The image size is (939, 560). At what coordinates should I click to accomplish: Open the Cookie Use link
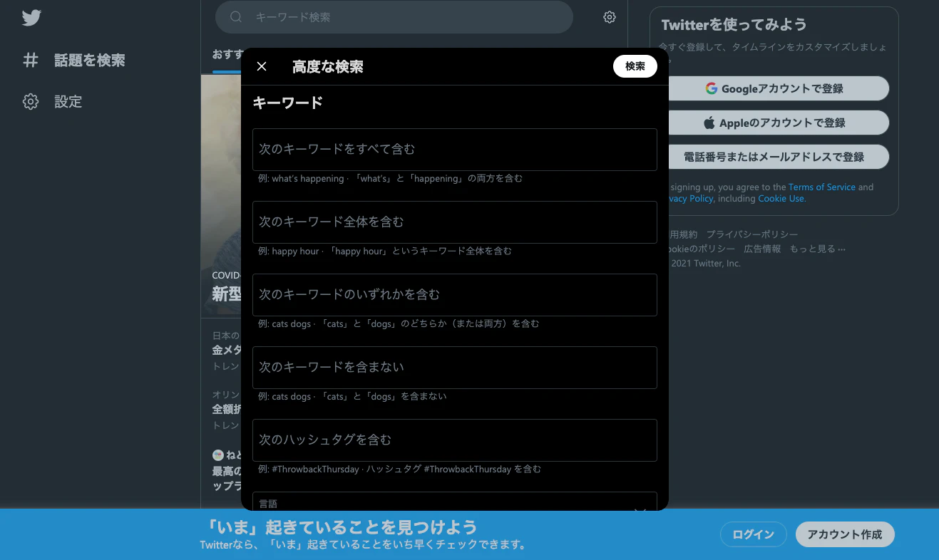(781, 199)
